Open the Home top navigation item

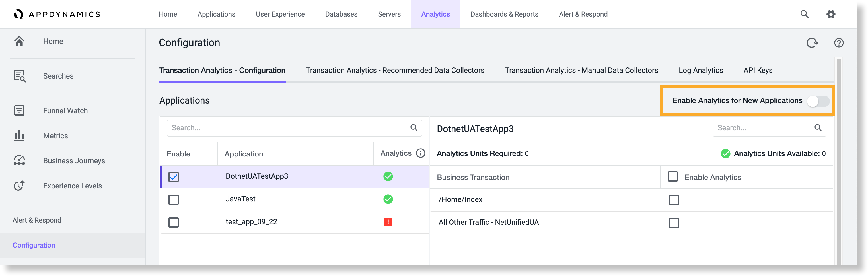[x=168, y=14]
